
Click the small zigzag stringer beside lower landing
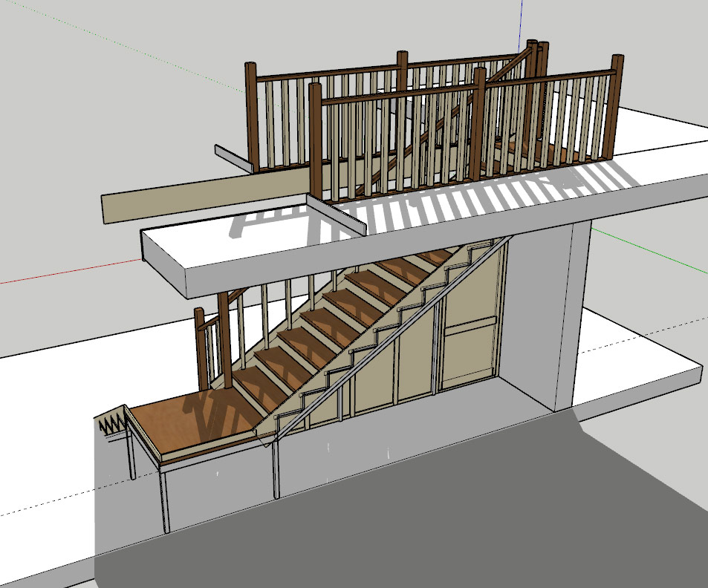coord(111,423)
